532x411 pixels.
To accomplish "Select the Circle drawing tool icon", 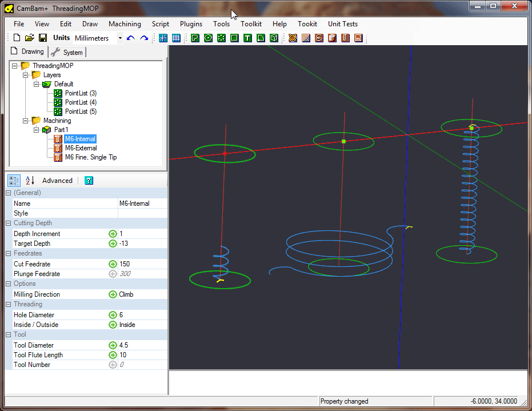I will (x=208, y=38).
